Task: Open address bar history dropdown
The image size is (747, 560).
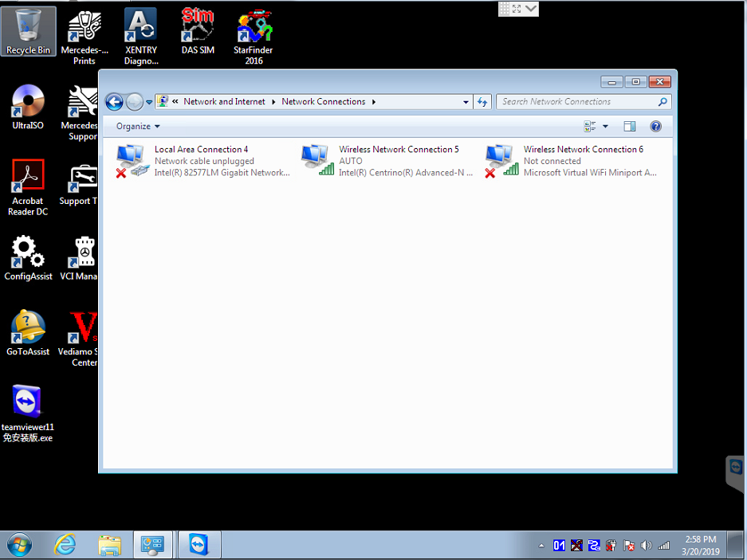Action: (x=466, y=102)
